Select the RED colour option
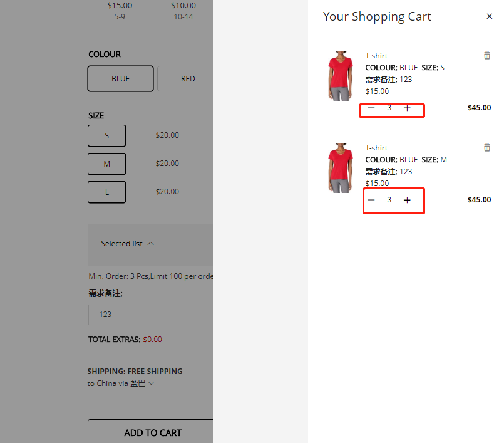The height and width of the screenshot is (443, 504). [x=187, y=79]
